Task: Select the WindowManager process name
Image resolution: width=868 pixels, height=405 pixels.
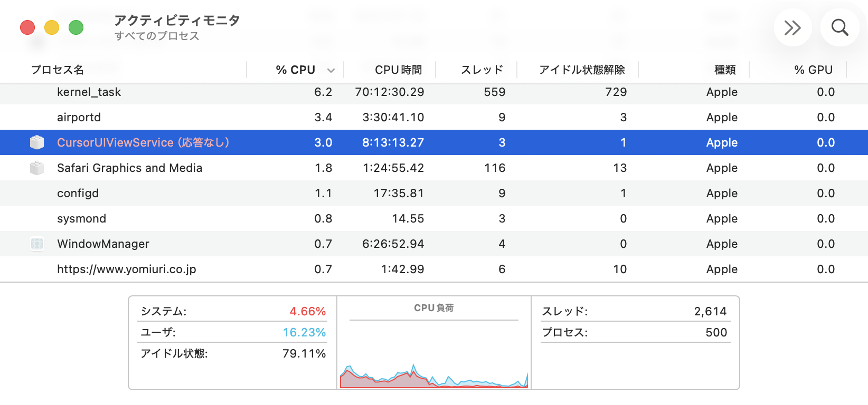Action: click(103, 244)
